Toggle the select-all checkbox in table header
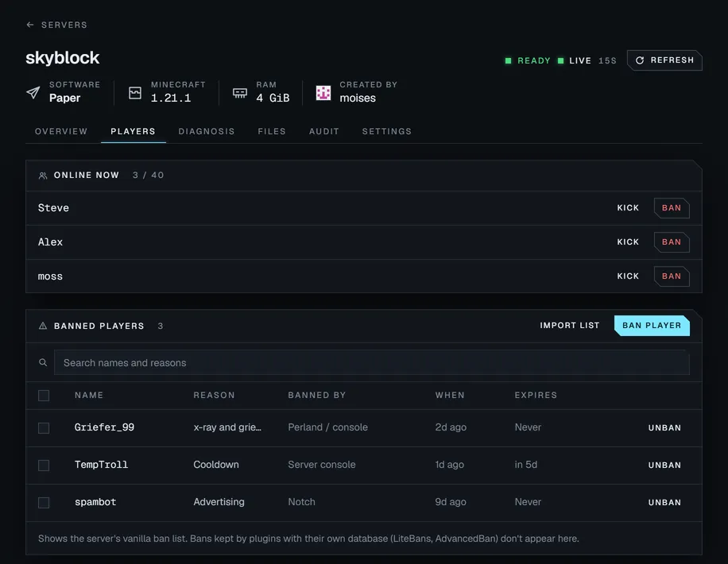Screen dimensions: 728x564 [x=44, y=396]
